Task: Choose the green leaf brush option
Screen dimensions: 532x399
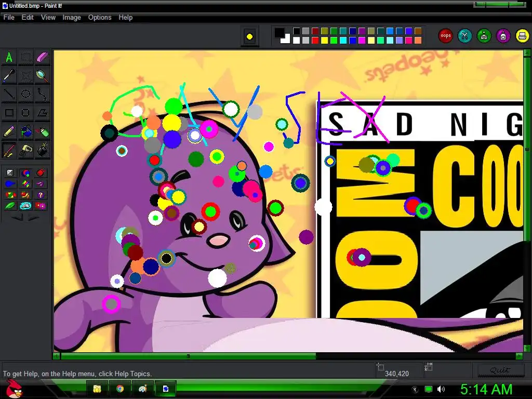Action: coord(10,206)
